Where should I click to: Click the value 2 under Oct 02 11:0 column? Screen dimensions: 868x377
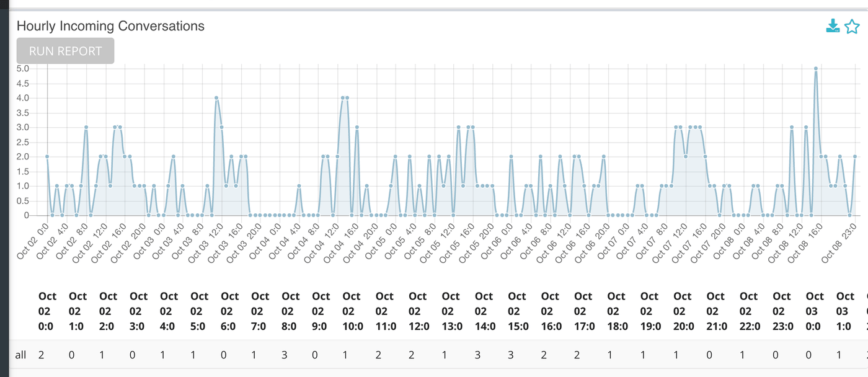pos(379,355)
